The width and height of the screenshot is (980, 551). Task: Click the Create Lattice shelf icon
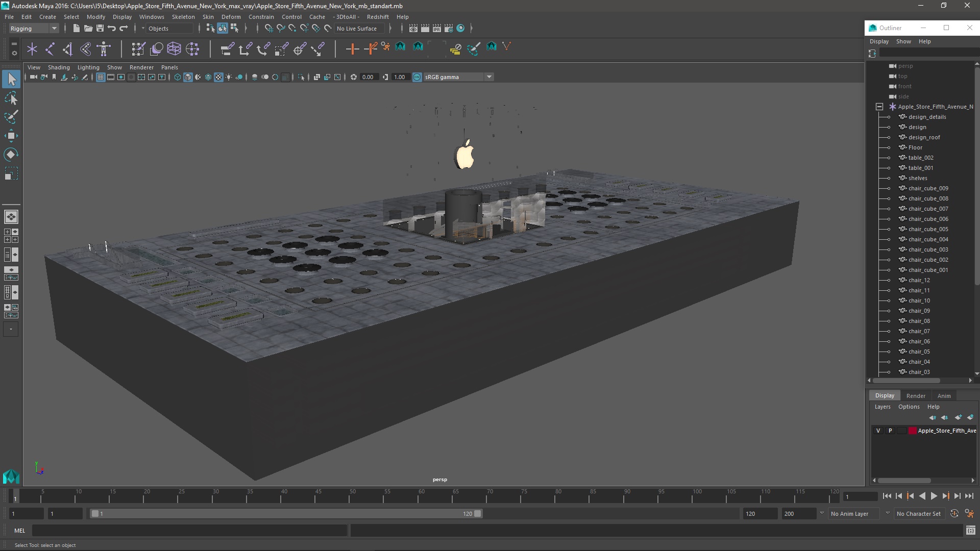(x=174, y=49)
